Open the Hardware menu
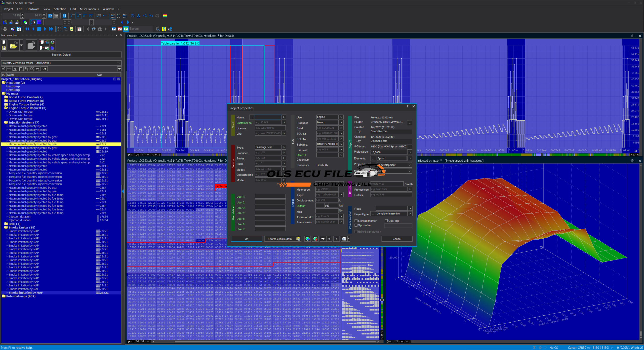Image resolution: width=644 pixels, height=350 pixels. (x=33, y=9)
